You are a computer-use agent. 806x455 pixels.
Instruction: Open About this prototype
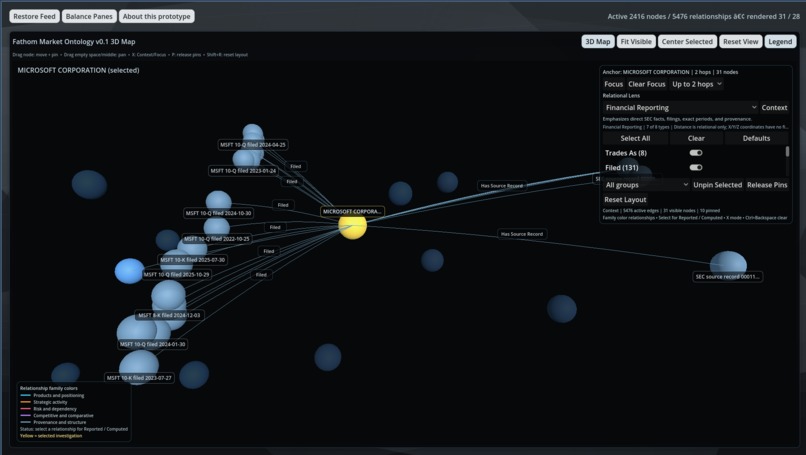[156, 16]
